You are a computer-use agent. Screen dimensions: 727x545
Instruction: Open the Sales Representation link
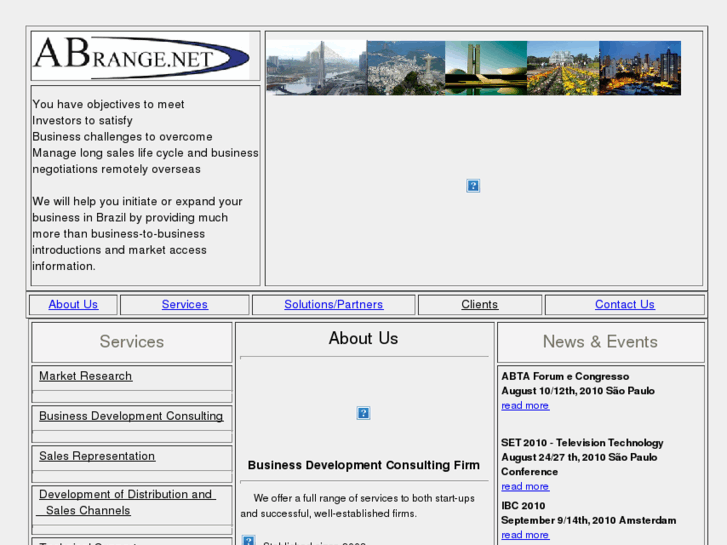(x=97, y=456)
